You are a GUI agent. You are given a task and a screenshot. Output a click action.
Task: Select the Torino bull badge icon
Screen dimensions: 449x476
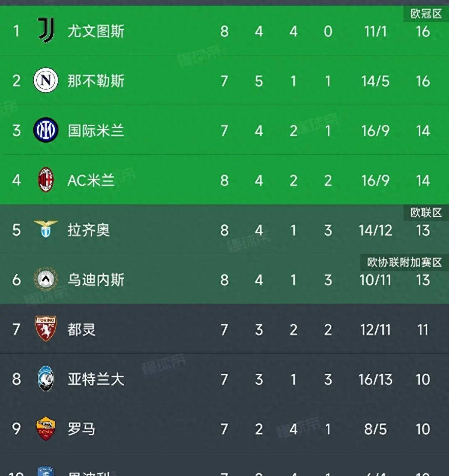(46, 328)
